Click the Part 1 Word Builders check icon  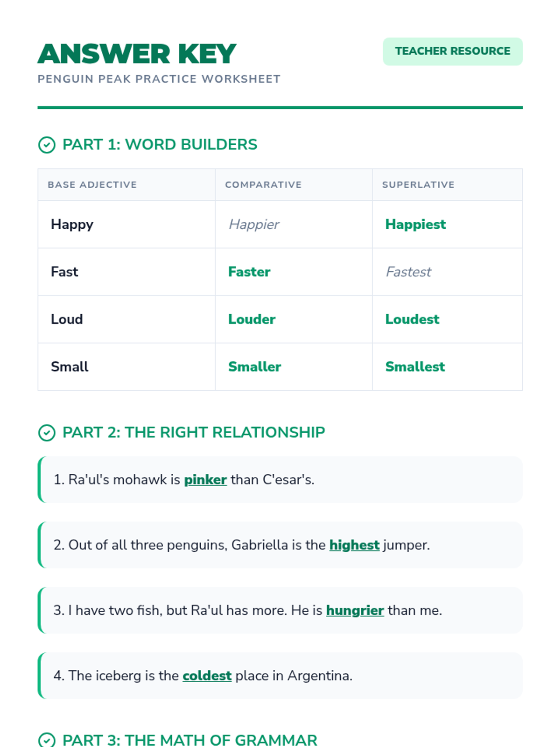(47, 145)
